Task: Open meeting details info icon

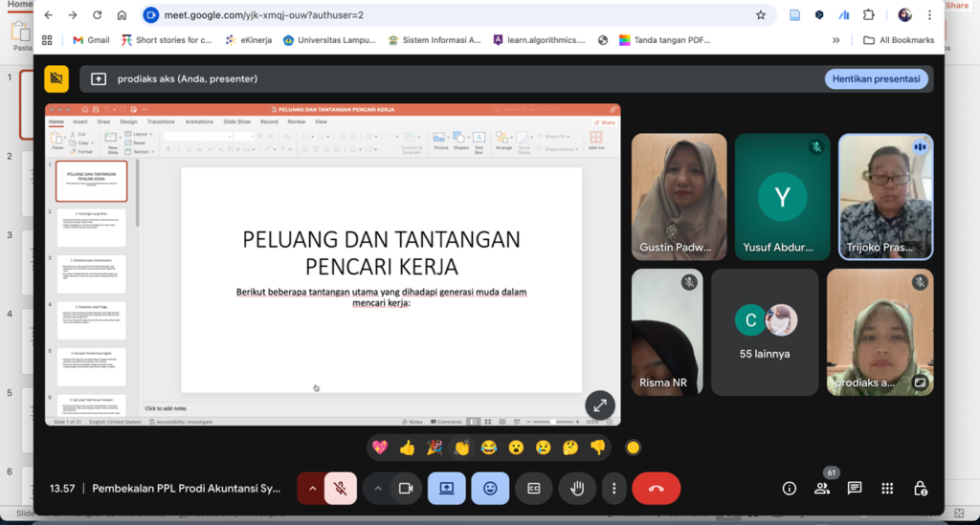Action: pos(790,488)
